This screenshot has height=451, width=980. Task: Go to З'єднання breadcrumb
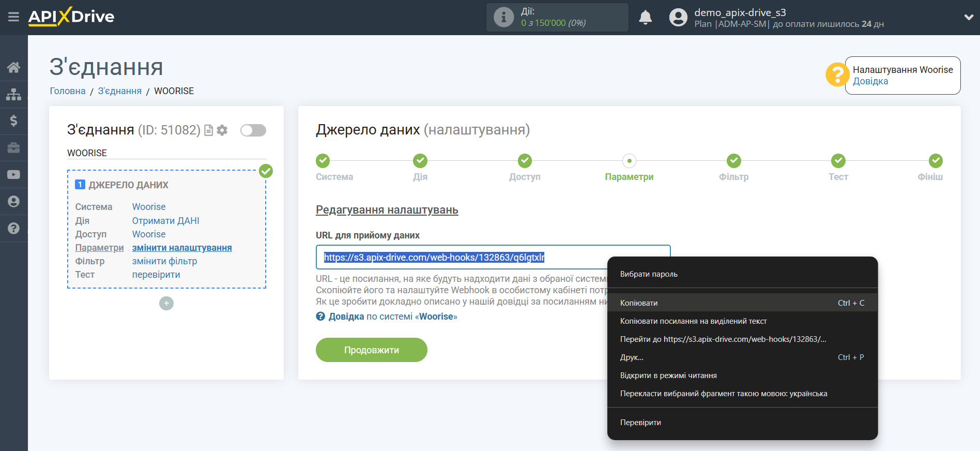tap(120, 91)
